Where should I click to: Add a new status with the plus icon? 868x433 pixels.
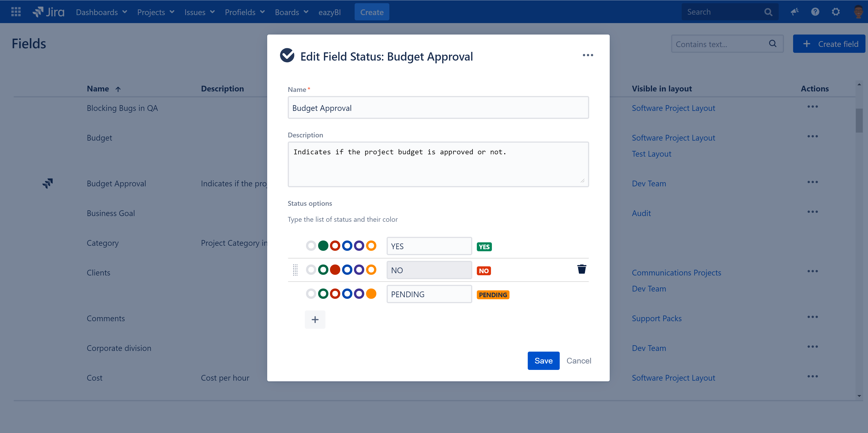(x=315, y=319)
